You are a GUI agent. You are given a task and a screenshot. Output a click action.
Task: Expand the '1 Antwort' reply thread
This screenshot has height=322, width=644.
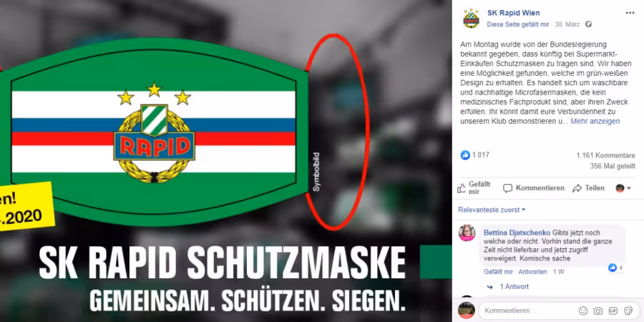pyautogui.click(x=514, y=287)
